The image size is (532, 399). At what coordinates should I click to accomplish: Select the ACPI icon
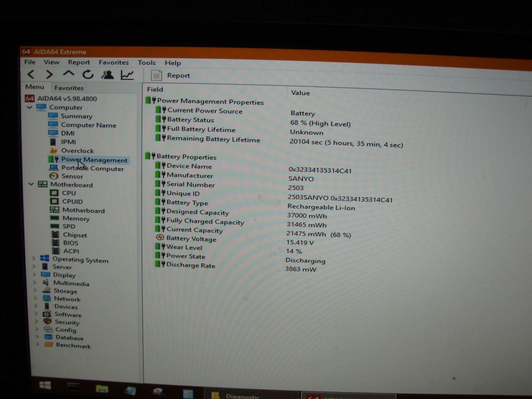(x=56, y=250)
